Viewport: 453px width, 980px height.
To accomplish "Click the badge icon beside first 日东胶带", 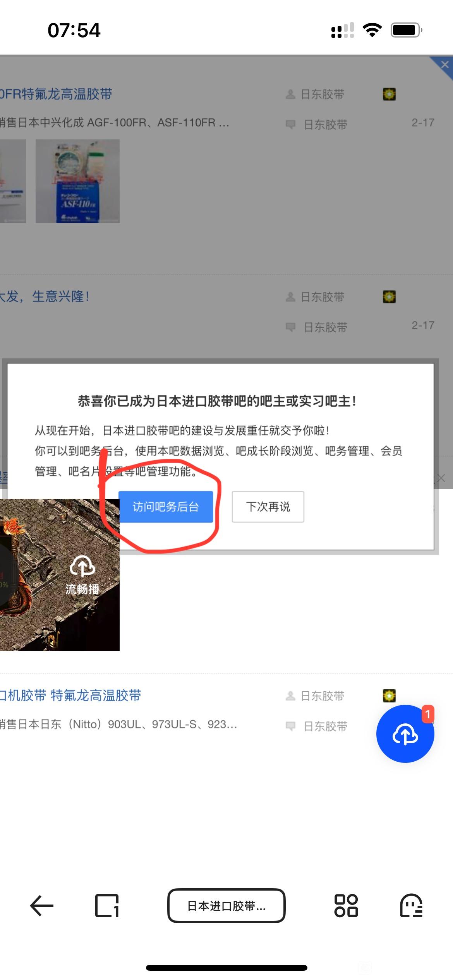I will click(x=389, y=94).
